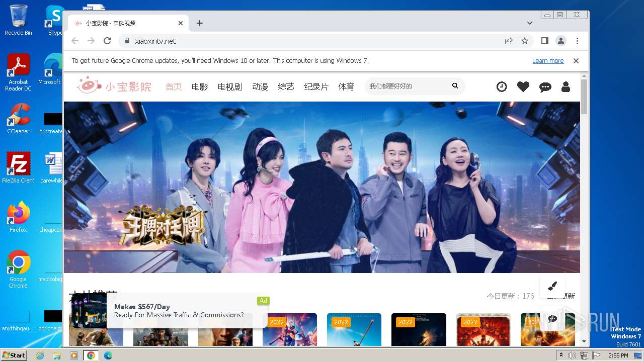Open Edge from the taskbar
644x362 pixels.
(x=108, y=355)
